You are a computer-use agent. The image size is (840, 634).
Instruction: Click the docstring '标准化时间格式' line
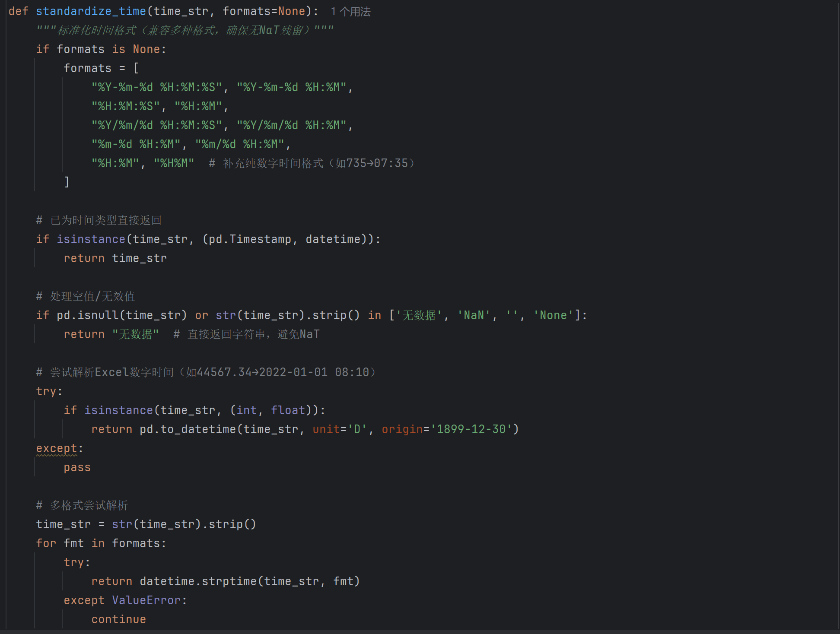185,30
